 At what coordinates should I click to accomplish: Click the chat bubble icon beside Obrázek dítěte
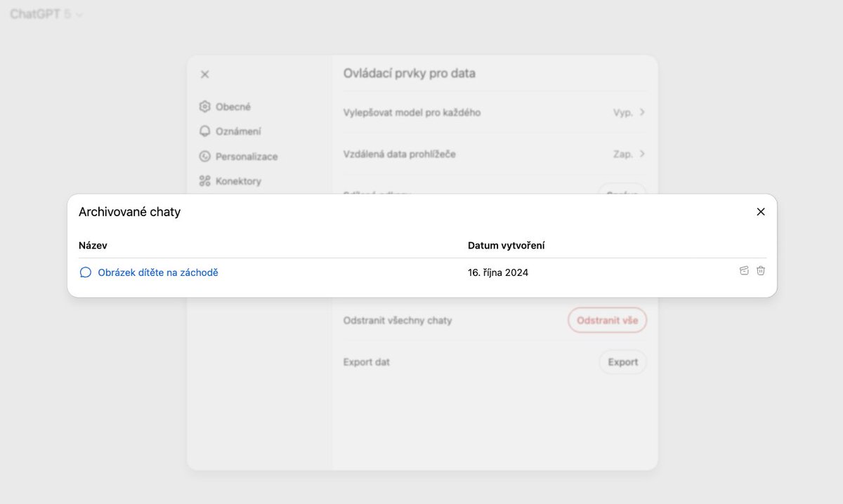[x=85, y=272]
